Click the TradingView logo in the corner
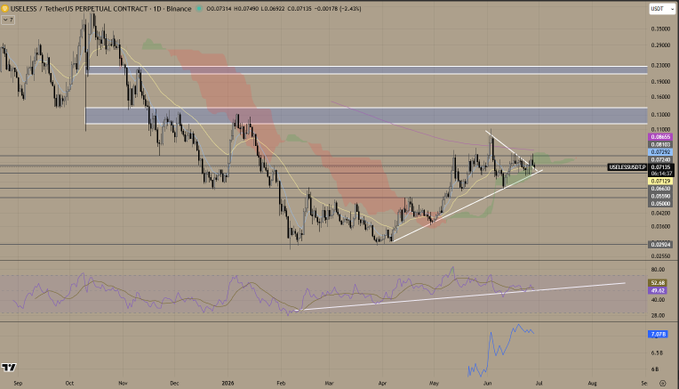This screenshot has width=679, height=389. coord(9,367)
